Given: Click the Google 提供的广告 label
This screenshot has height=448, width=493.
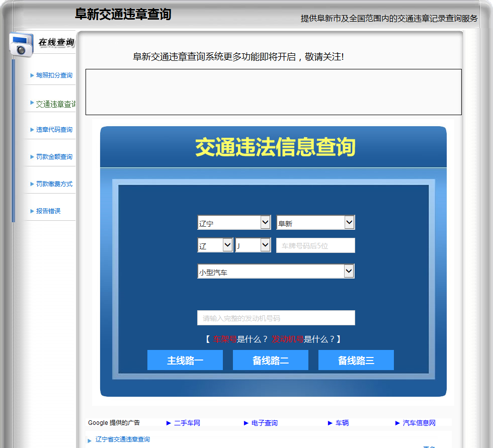Looking at the screenshot, I should tap(114, 422).
